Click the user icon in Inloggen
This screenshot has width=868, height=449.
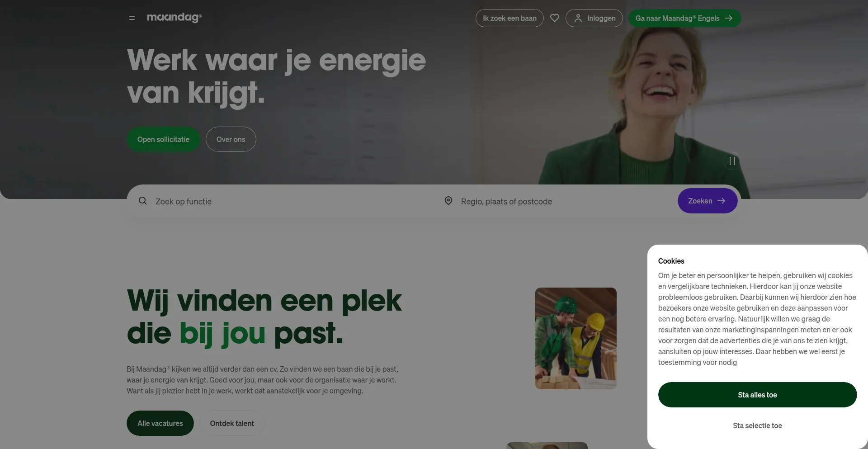[578, 18]
